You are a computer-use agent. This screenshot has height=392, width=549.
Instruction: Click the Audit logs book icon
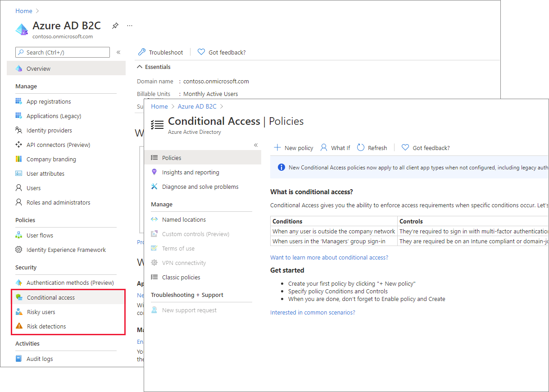[x=18, y=359]
